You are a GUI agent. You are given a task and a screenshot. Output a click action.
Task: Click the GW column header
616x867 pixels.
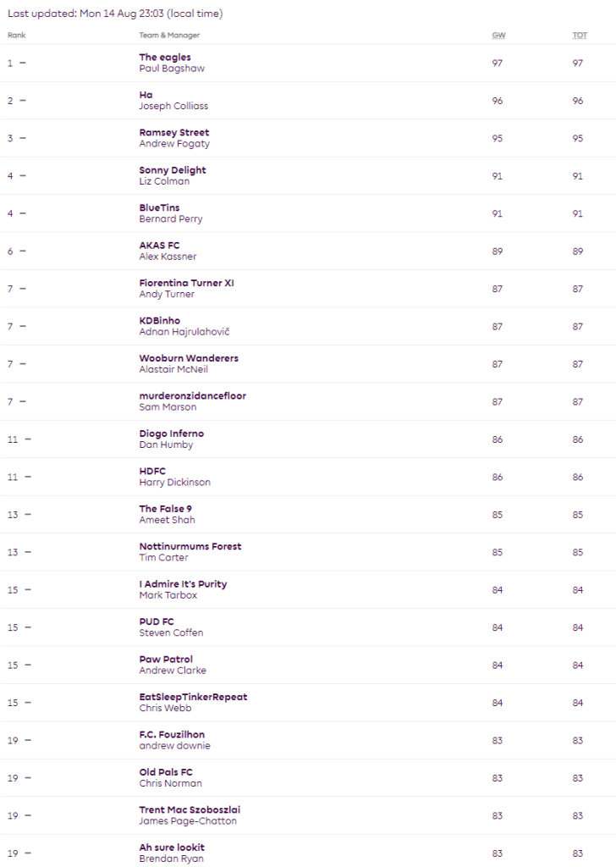(x=498, y=35)
